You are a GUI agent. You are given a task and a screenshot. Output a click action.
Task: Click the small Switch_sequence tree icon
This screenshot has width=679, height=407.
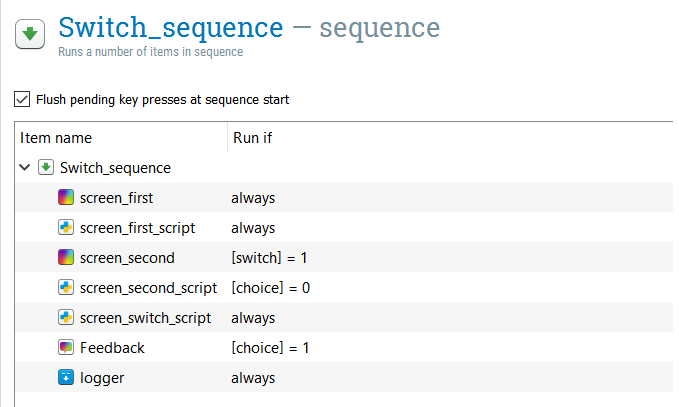tap(46, 167)
